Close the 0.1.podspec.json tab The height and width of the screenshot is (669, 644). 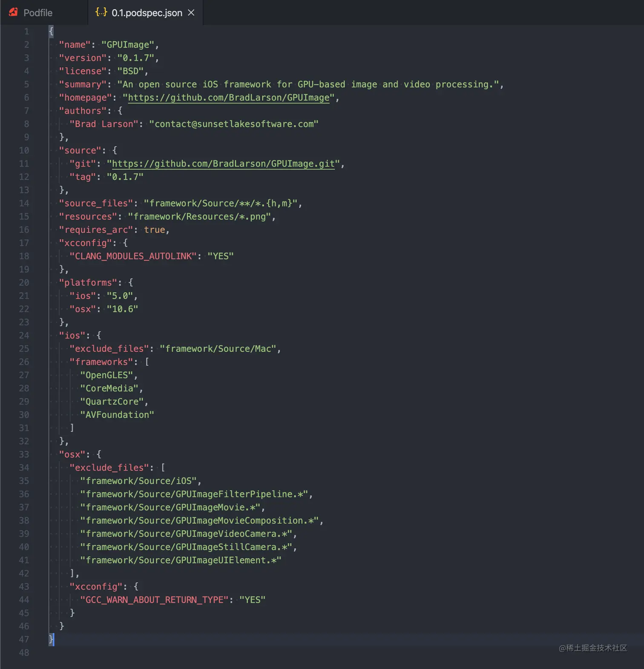(x=191, y=13)
